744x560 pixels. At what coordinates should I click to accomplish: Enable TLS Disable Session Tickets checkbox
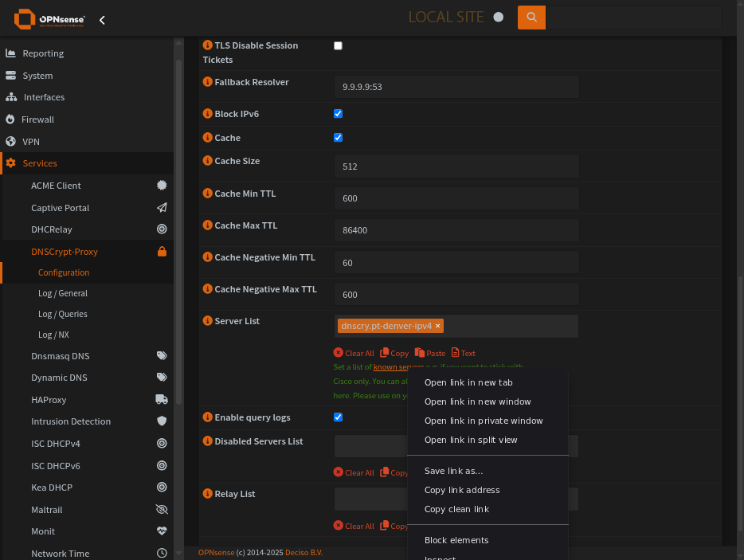point(338,45)
